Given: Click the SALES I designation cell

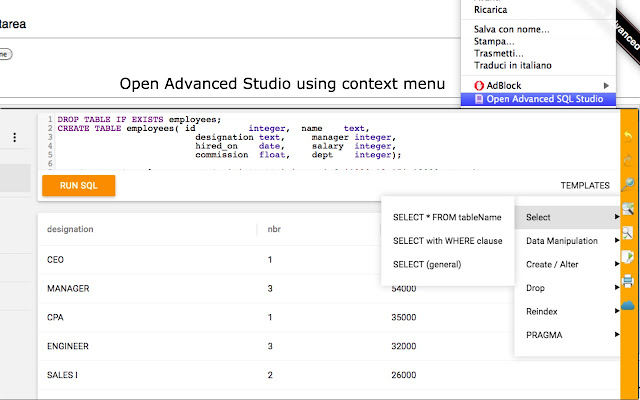Looking at the screenshot, I should click(x=62, y=375).
